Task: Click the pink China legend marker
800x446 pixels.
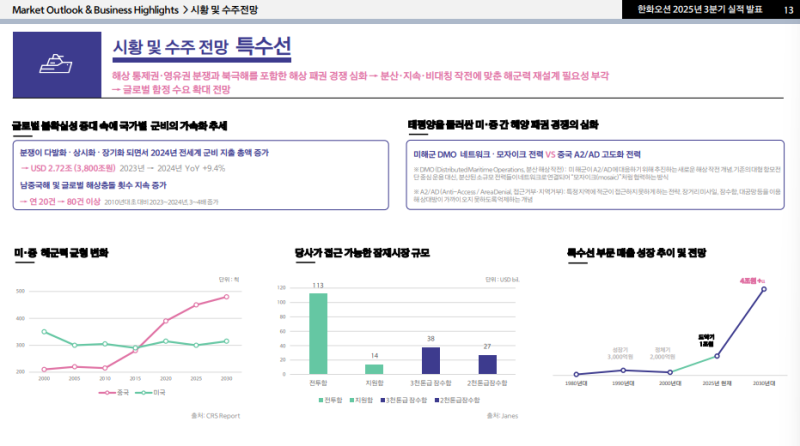Action: [108, 392]
